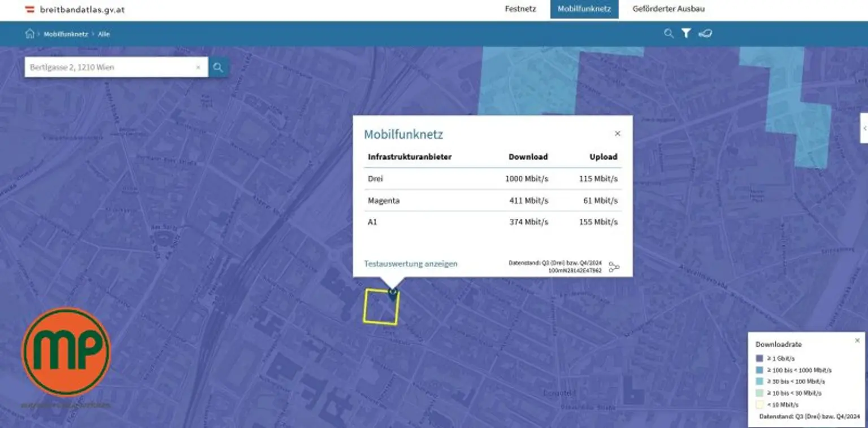Open the search magnifier in the blue toolbar
The image size is (868, 428).
669,33
